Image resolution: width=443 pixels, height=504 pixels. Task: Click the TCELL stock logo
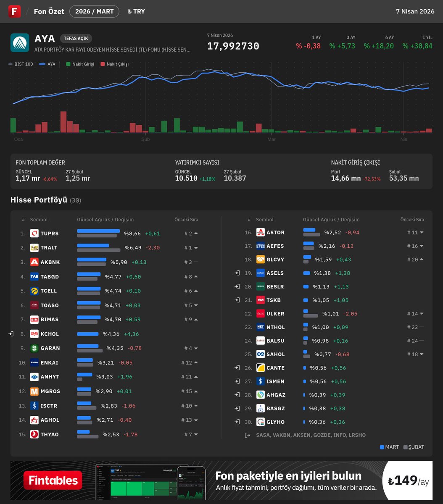tap(34, 291)
